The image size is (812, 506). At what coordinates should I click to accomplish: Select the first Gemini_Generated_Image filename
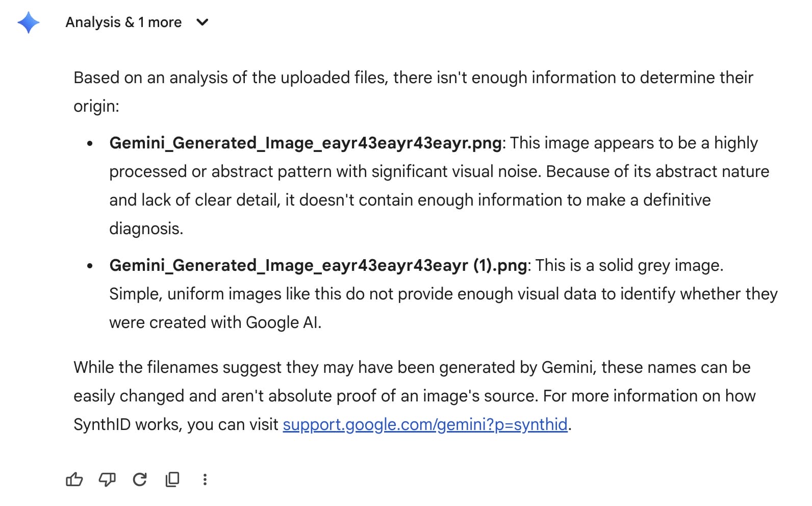click(304, 143)
